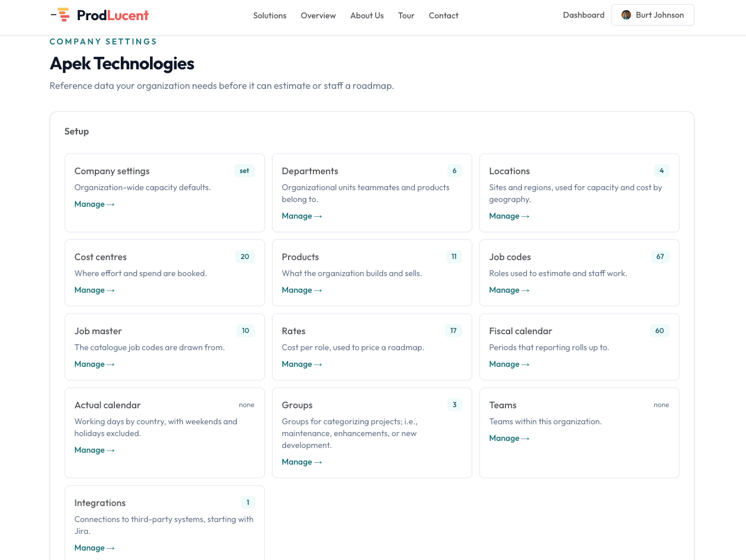Viewport: 746px width, 560px height.
Task: Click the Cost centres card title
Action: [101, 257]
